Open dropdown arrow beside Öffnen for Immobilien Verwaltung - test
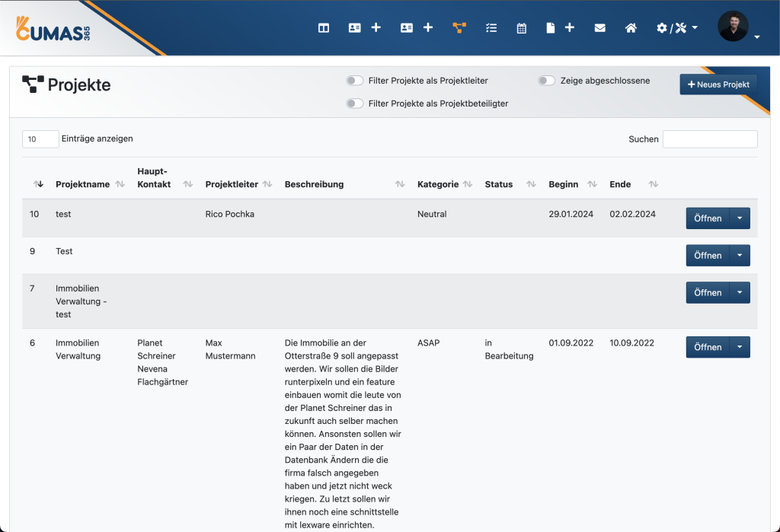The image size is (780, 532). click(x=740, y=293)
